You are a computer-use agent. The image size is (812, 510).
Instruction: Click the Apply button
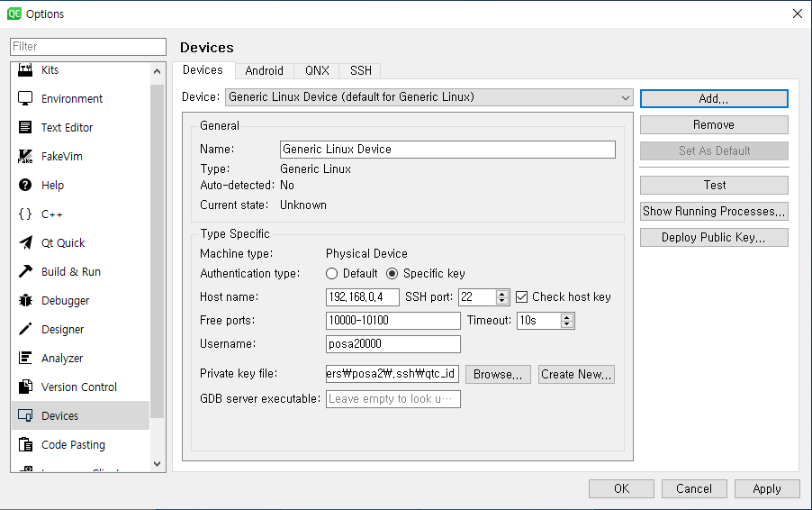coord(767,488)
